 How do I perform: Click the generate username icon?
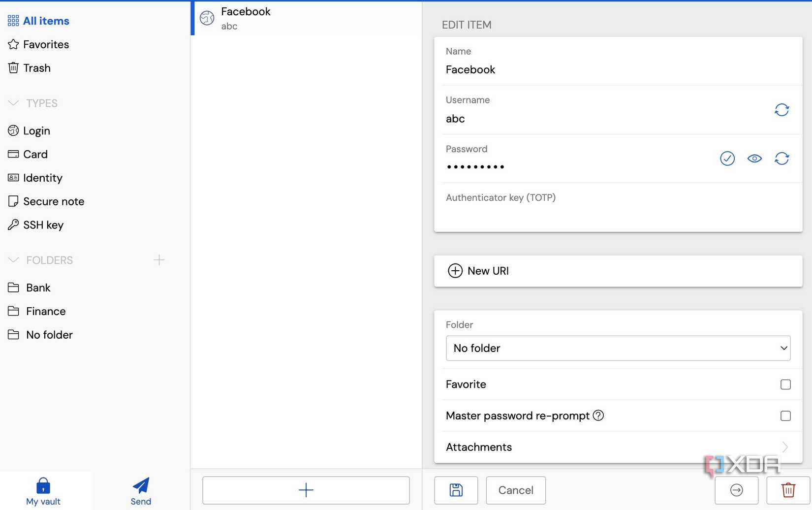(781, 110)
